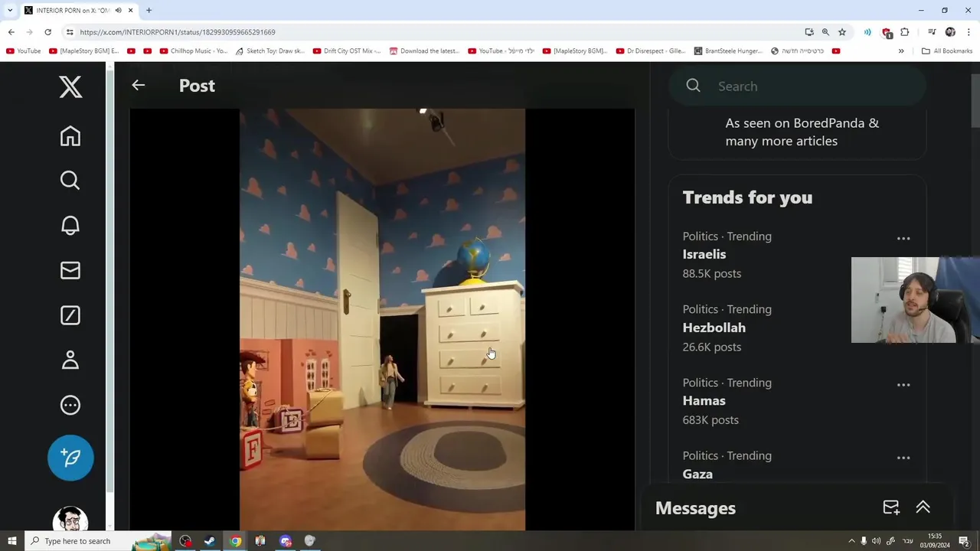Open options for the Hamas trend
980x551 pixels.
click(x=903, y=385)
